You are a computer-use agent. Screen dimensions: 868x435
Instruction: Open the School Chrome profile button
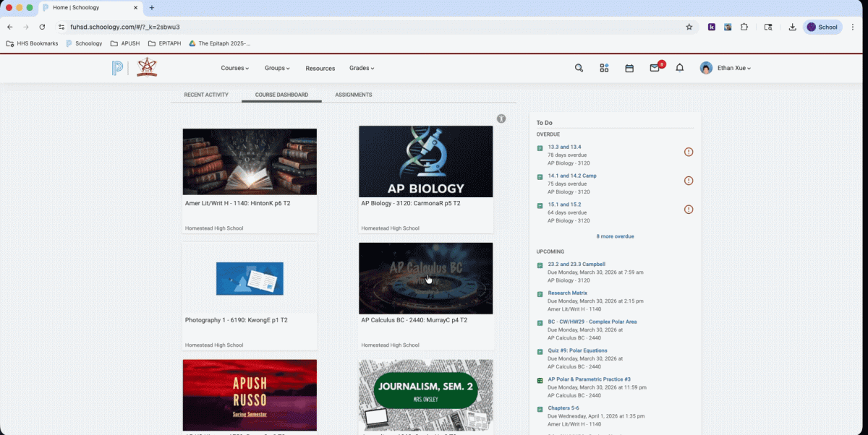click(x=822, y=27)
